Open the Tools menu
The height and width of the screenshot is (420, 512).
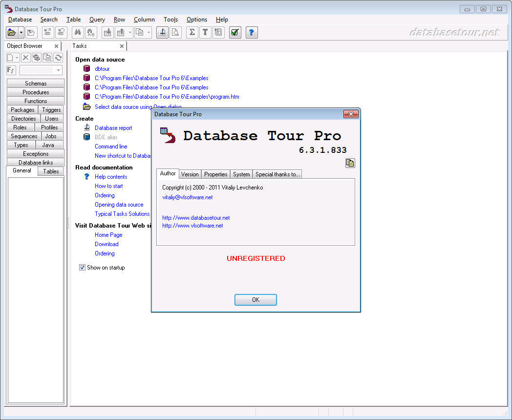click(x=171, y=20)
